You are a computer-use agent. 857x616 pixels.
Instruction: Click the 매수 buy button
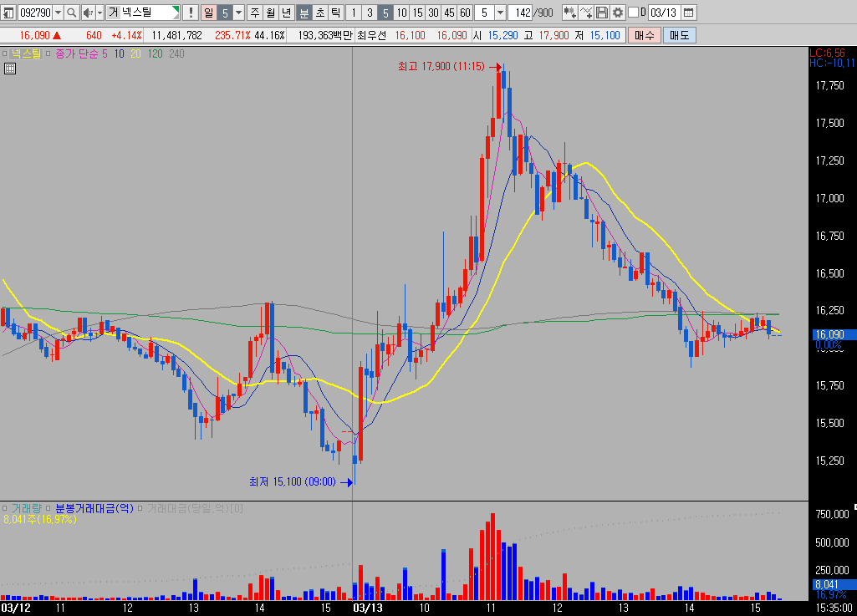[644, 36]
